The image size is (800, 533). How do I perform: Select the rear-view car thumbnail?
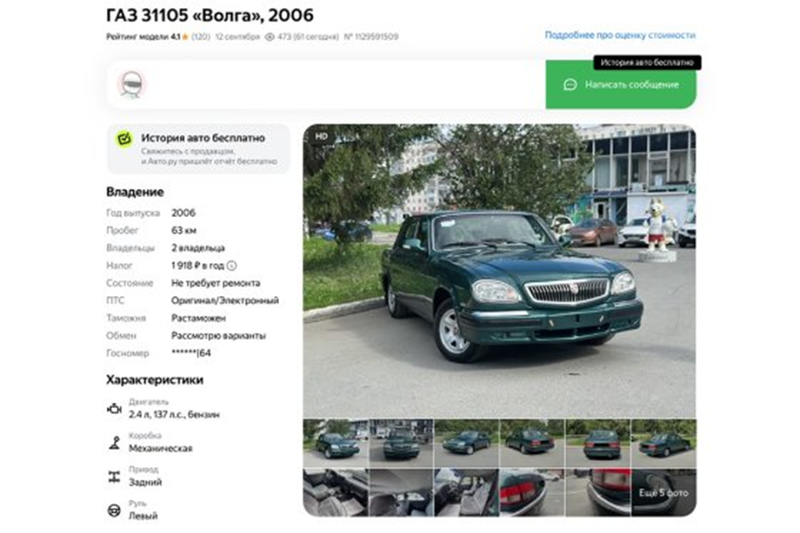[x=598, y=443]
